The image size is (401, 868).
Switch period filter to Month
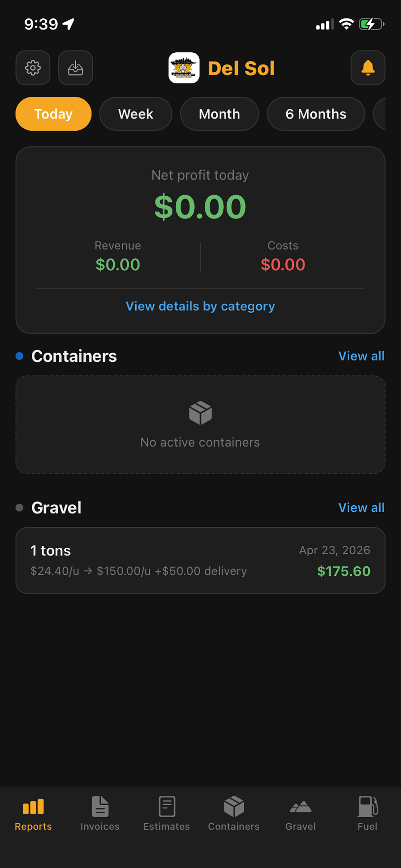pos(219,114)
